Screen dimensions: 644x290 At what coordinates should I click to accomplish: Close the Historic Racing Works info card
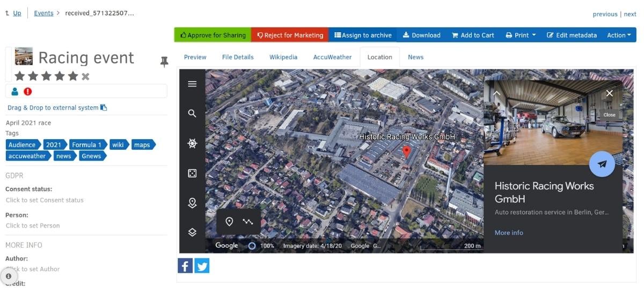[x=609, y=93]
